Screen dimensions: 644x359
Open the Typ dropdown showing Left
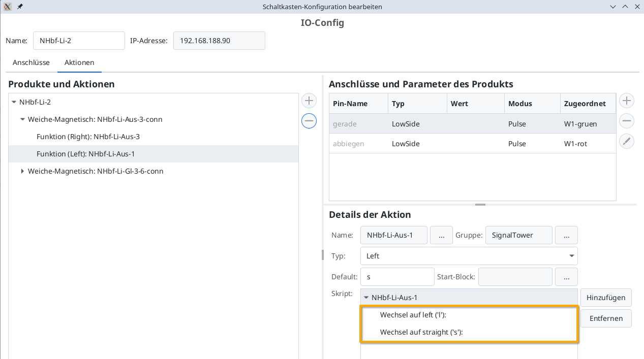[x=469, y=256]
